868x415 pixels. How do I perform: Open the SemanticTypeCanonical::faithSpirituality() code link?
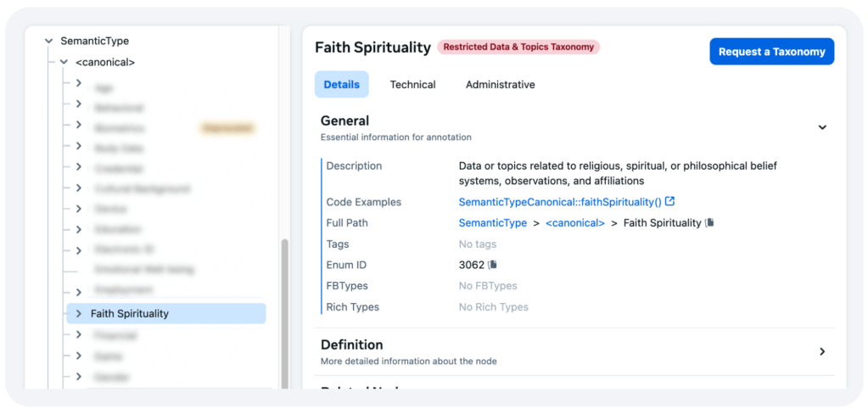(x=559, y=202)
